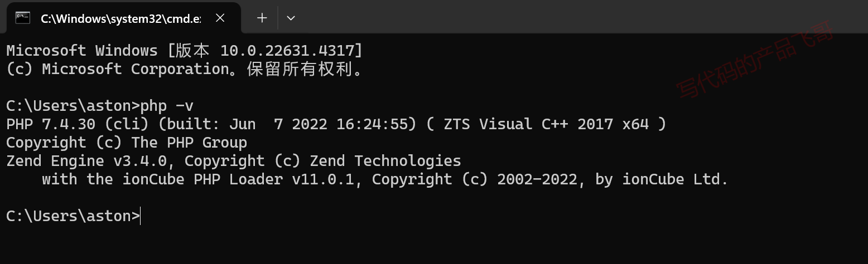Viewport: 868px width, 264px height.
Task: Click the Microsoft Windows version line
Action: pos(185,51)
